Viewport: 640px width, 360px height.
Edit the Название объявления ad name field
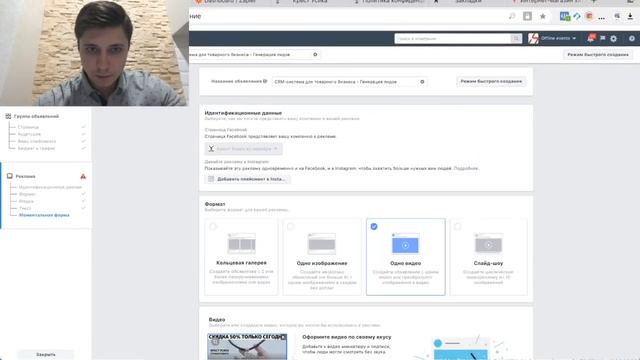(349, 82)
